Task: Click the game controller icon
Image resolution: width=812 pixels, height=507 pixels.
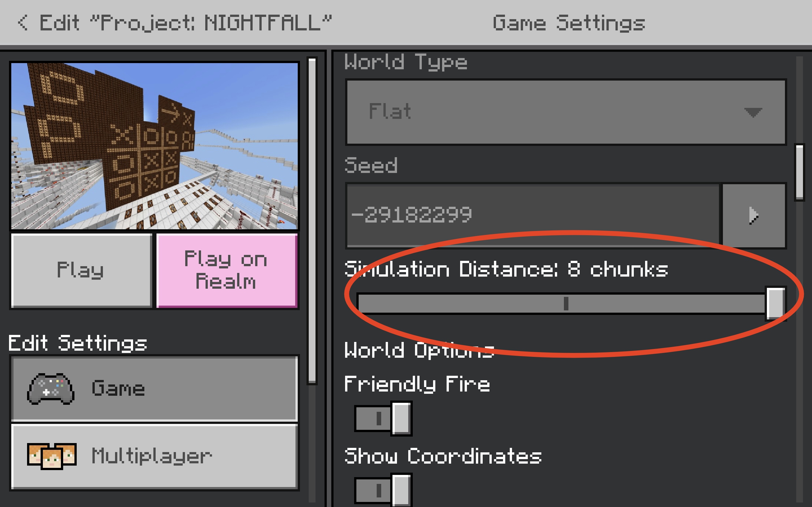Action: coord(51,389)
